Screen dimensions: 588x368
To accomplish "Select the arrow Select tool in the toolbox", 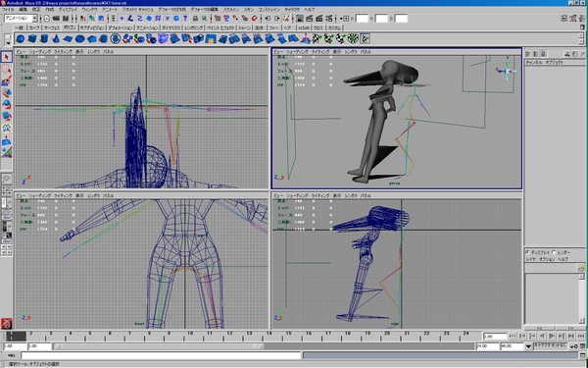I will [7, 57].
